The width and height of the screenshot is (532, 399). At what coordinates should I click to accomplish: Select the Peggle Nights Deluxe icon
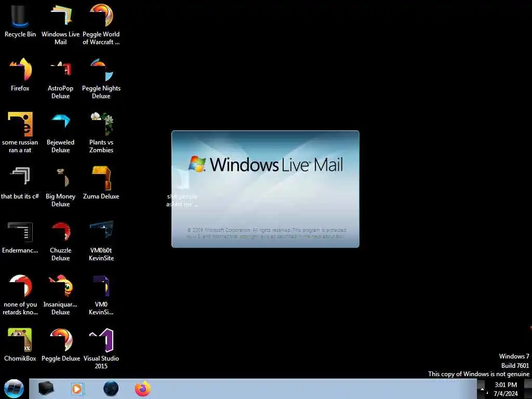click(101, 78)
